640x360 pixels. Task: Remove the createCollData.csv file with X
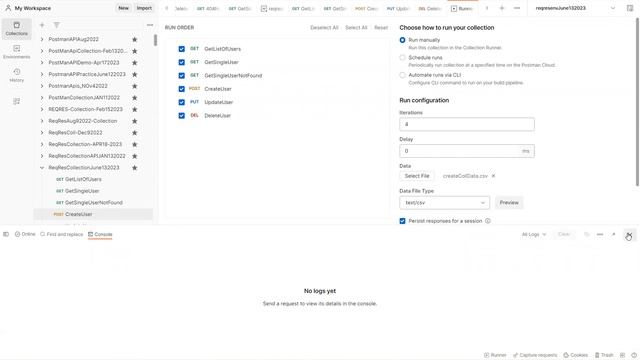493,176
